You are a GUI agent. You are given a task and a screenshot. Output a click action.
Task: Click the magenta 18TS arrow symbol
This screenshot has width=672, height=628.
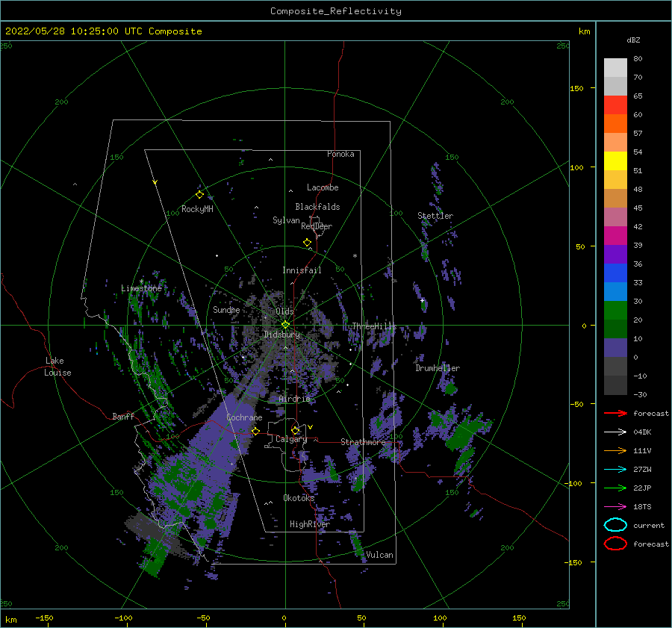[x=615, y=507]
